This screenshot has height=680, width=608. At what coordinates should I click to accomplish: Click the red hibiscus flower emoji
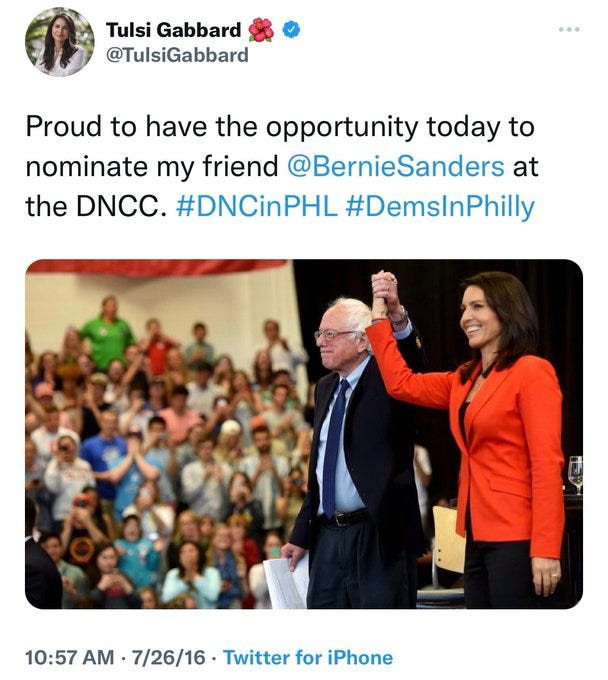261,30
